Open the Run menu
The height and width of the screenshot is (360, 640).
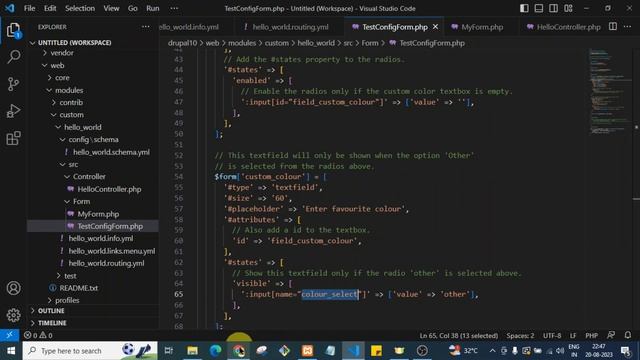(x=153, y=8)
